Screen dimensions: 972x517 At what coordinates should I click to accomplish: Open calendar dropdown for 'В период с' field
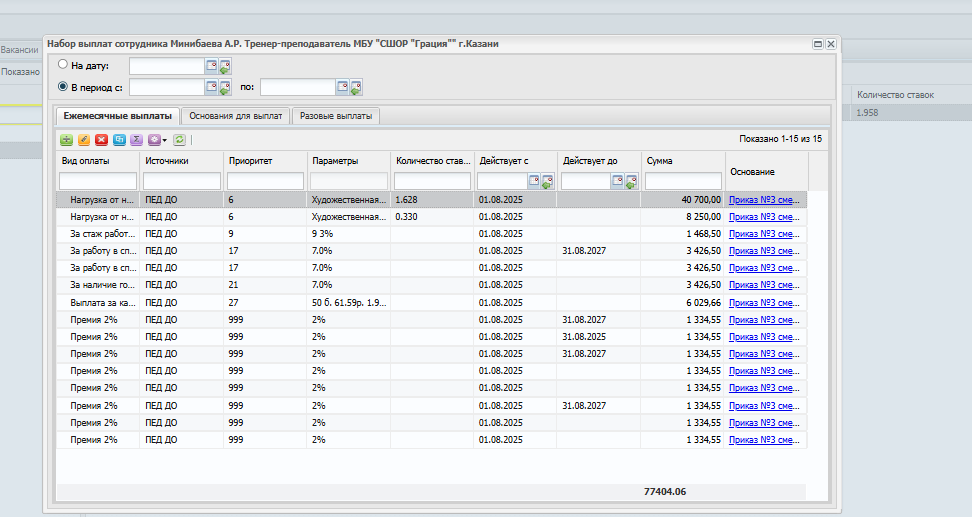(x=211, y=88)
